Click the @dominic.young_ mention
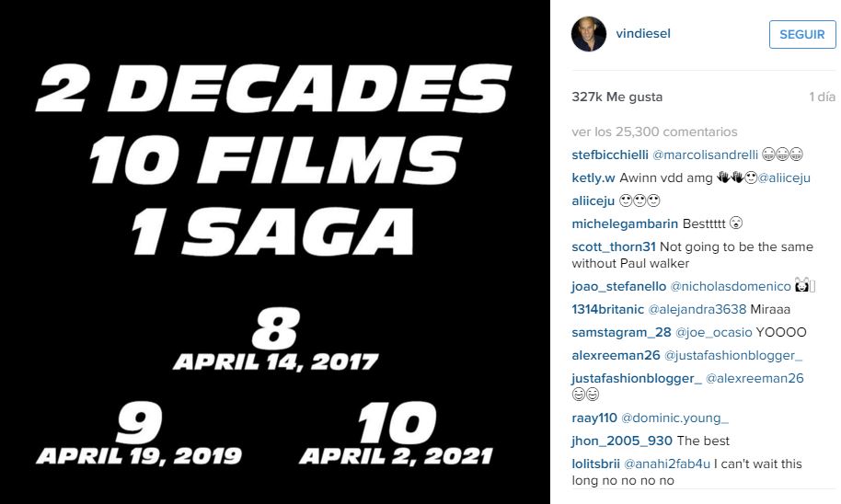Image resolution: width=841 pixels, height=504 pixels. (674, 418)
